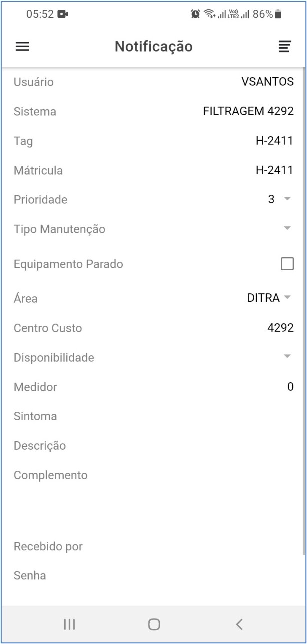307x644 pixels.
Task: Tap the screen recording camera icon
Action: 63,14
